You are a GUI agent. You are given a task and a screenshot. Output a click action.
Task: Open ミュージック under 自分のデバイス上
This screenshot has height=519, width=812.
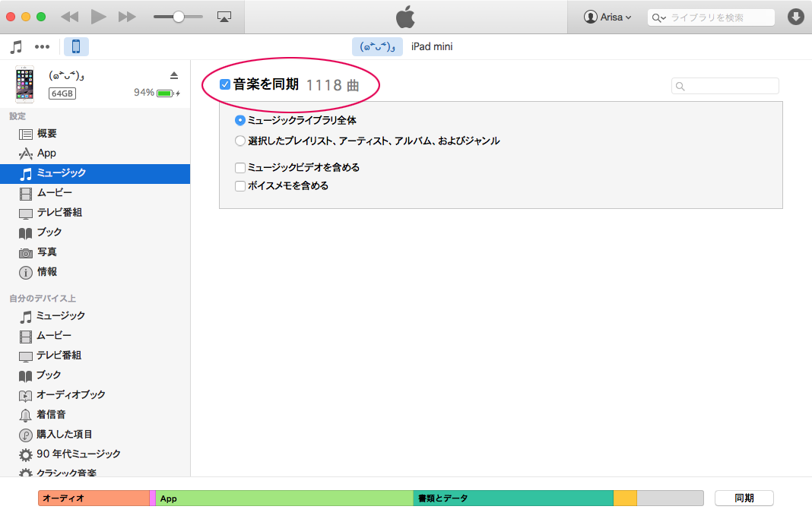95,316
